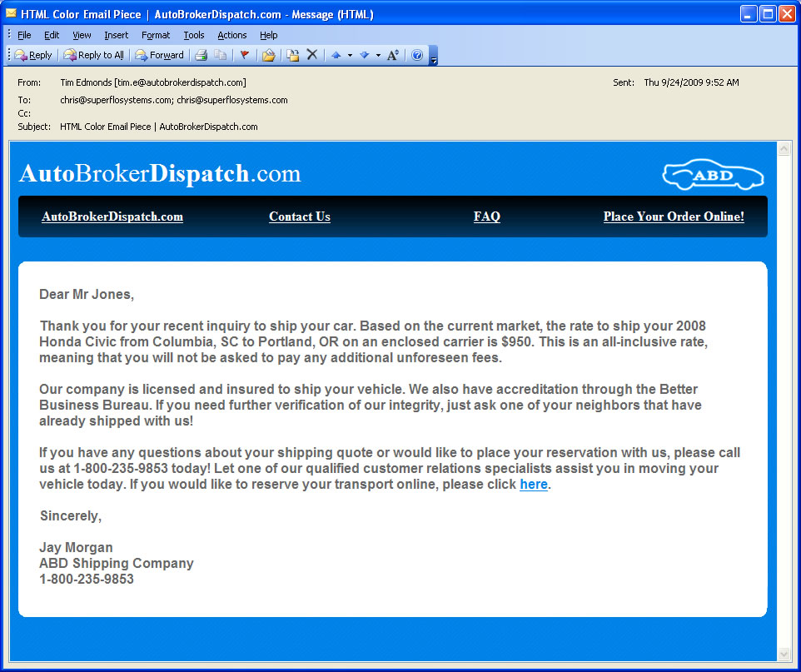This screenshot has width=801, height=672.
Task: Click the Sent date Thu 9/24/2009
Action: click(691, 82)
